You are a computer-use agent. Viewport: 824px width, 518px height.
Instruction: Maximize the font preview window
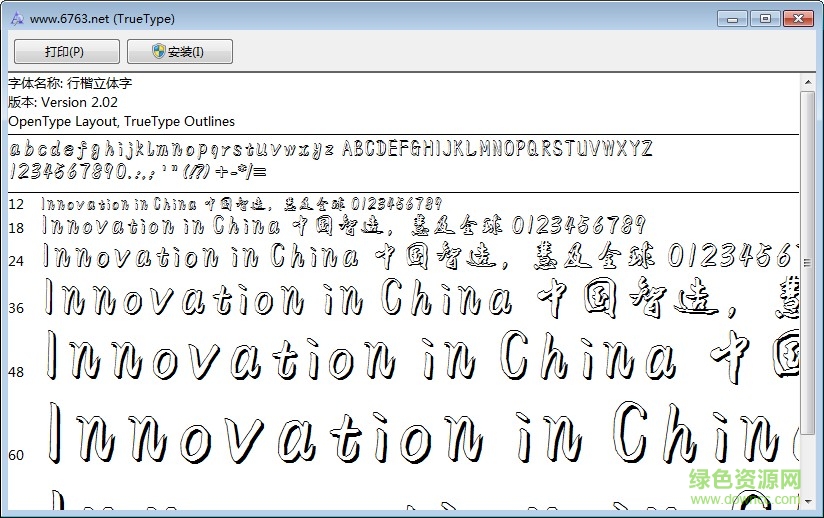(765, 18)
